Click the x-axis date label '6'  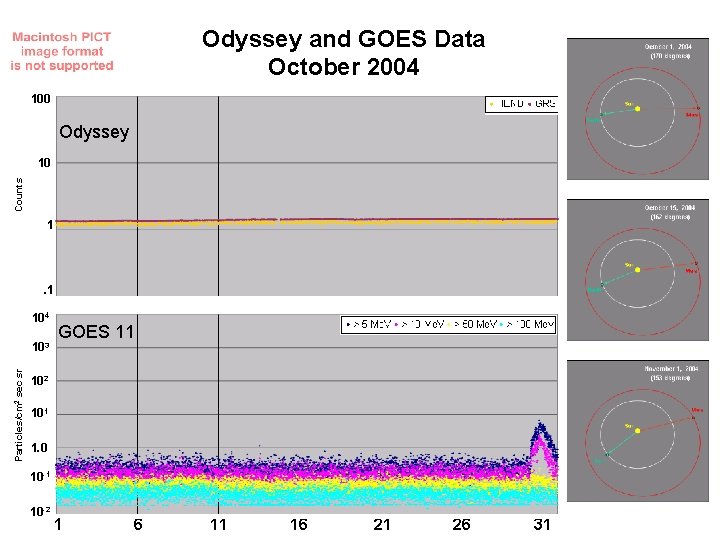pos(138,525)
